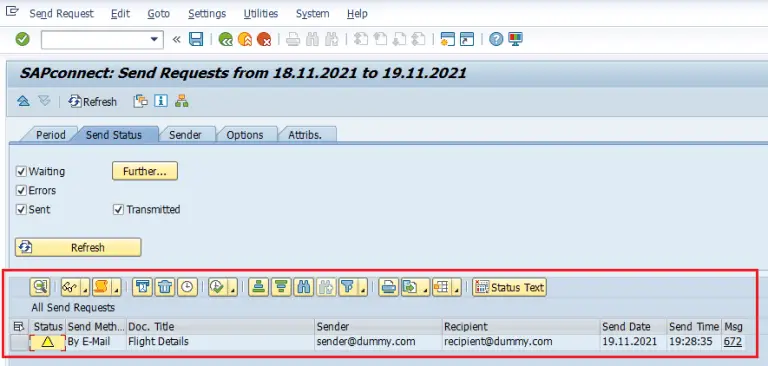
Task: Click the green Enter checkmark icon
Action: 23,39
